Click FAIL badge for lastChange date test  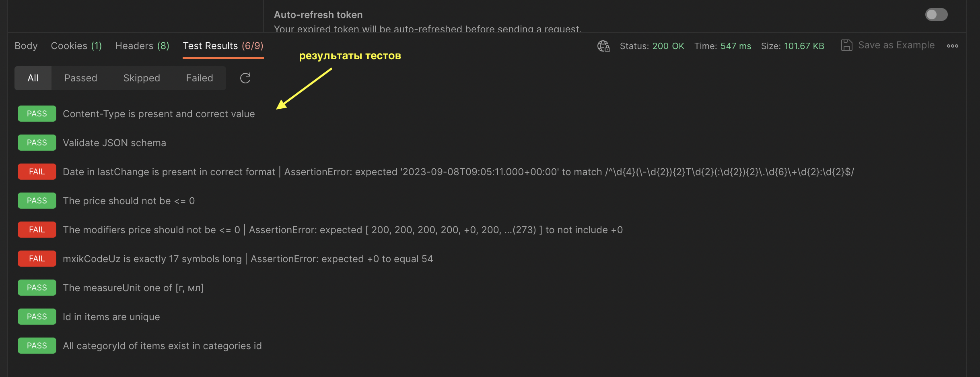[37, 172]
